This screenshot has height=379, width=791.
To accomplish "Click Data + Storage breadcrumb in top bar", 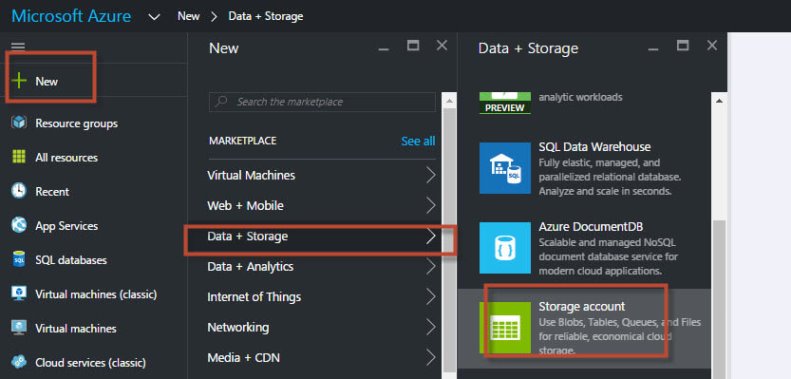I will (265, 16).
